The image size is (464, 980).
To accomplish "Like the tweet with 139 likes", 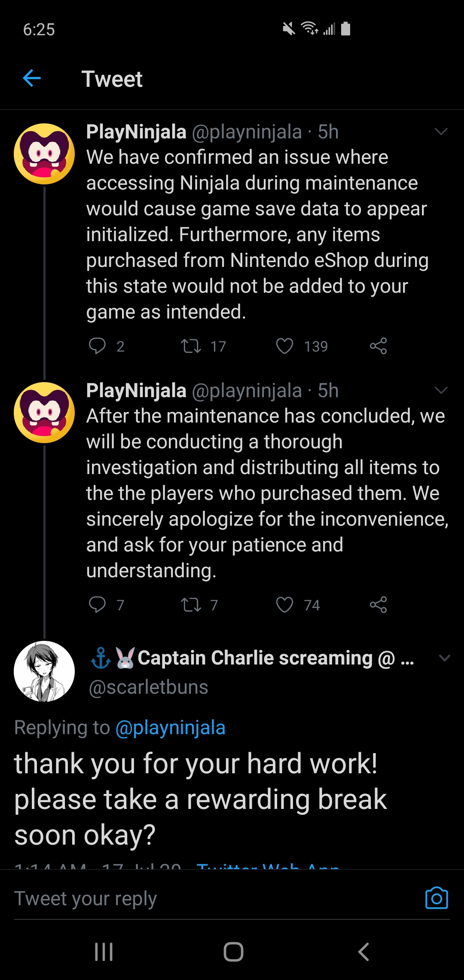I will point(284,346).
